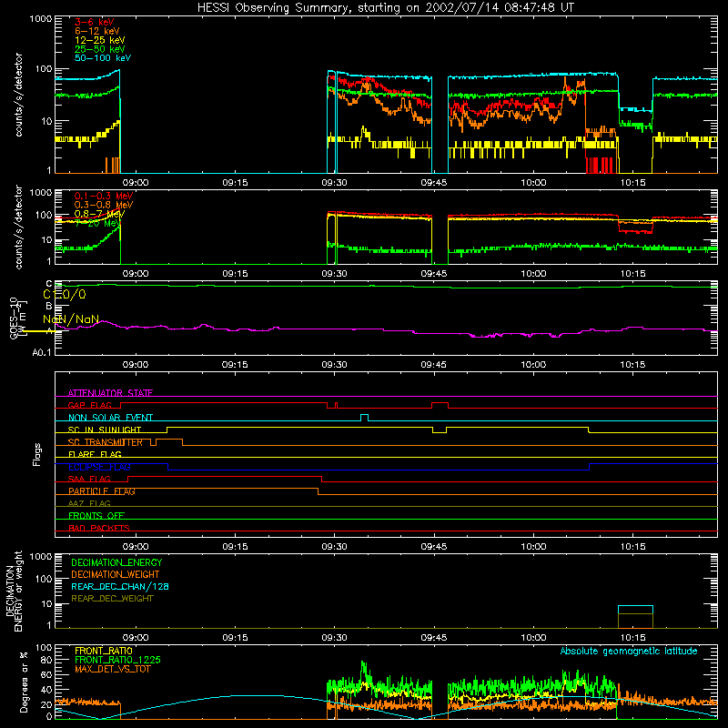Select the PARTICLE_FLAG label
The width and height of the screenshot is (728, 728).
pos(102,491)
